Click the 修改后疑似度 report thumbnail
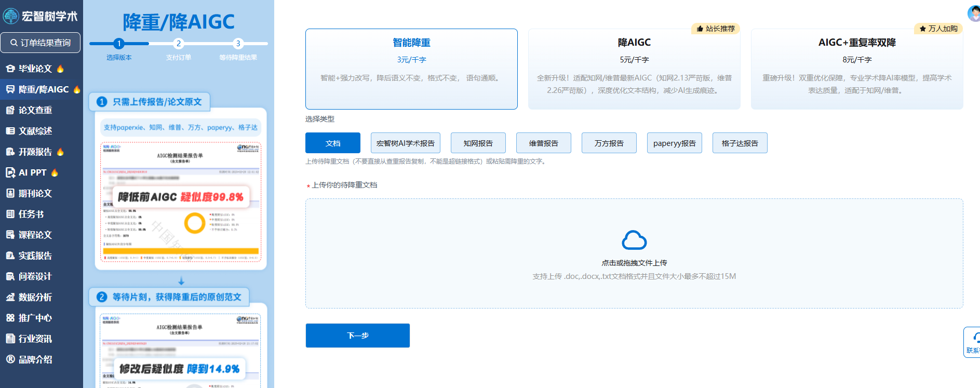This screenshot has width=980, height=388. pos(181,351)
